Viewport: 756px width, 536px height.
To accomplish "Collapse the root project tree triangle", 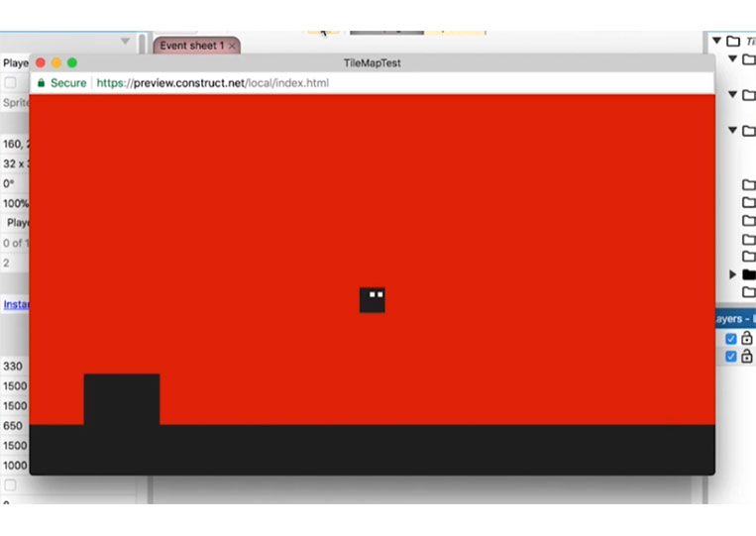I will (x=717, y=41).
